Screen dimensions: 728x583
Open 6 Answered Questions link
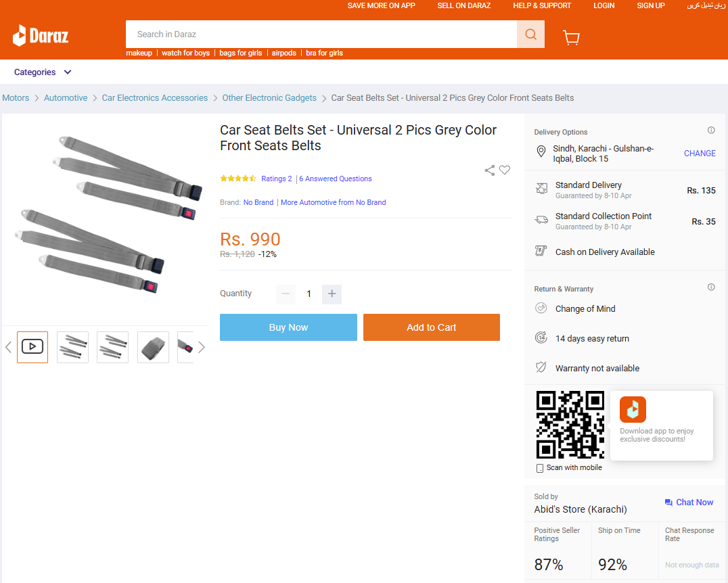(335, 179)
